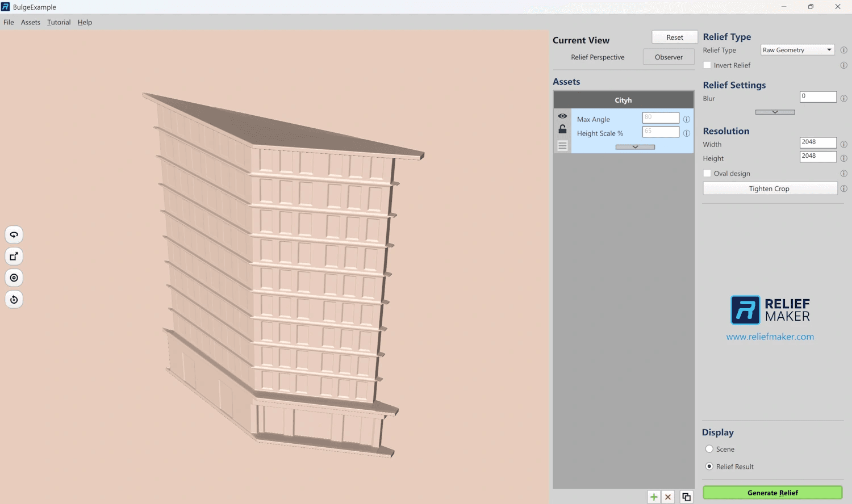
Task: Open the Tutorial menu
Action: pos(59,22)
